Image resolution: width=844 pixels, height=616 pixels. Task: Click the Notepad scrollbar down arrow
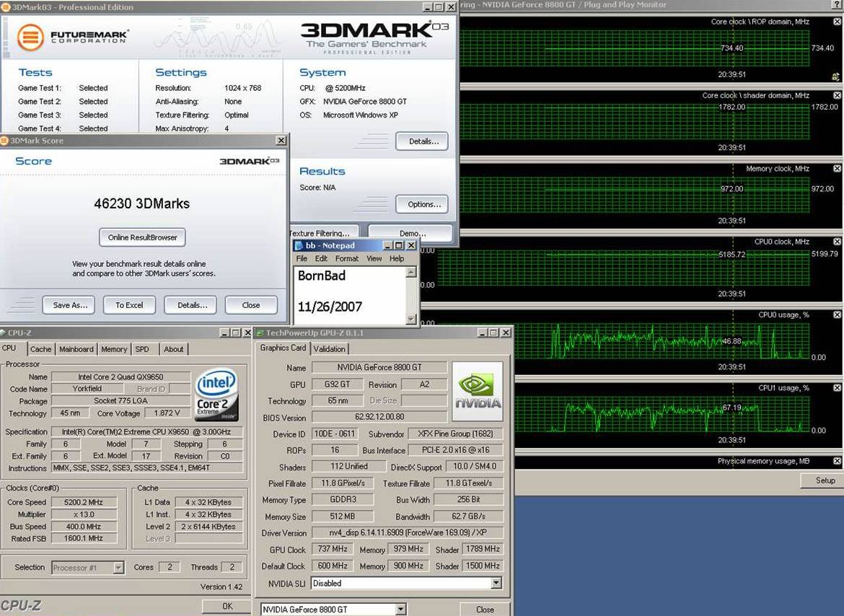coord(411,320)
